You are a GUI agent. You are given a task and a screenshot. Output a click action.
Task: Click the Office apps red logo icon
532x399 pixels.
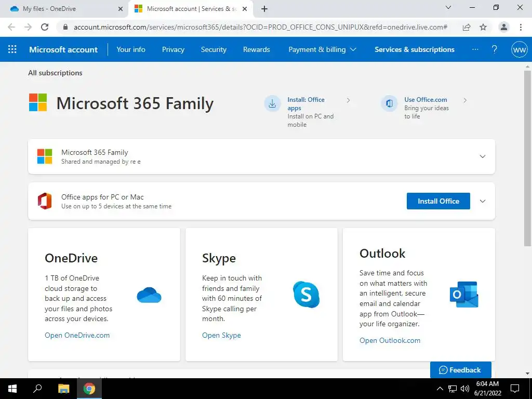tap(45, 201)
